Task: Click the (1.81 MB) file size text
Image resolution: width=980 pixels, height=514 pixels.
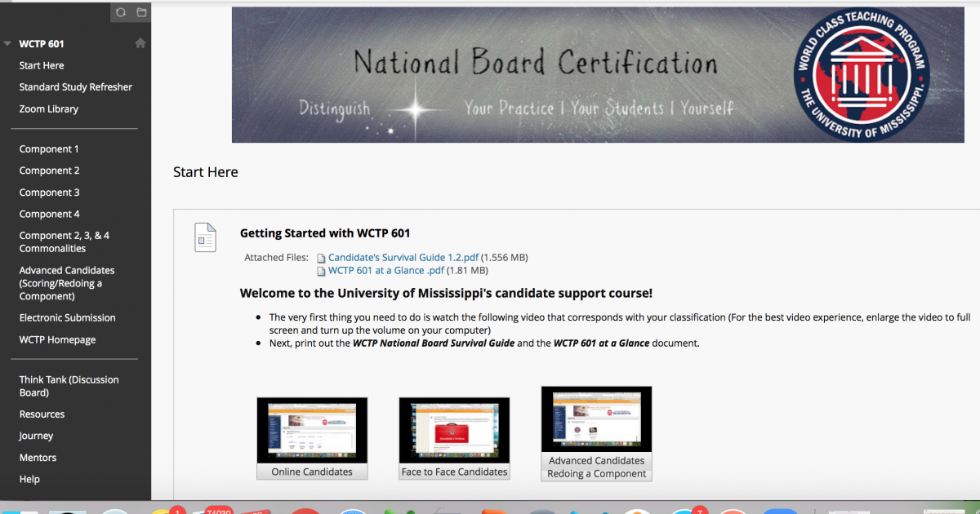Action: click(x=468, y=271)
